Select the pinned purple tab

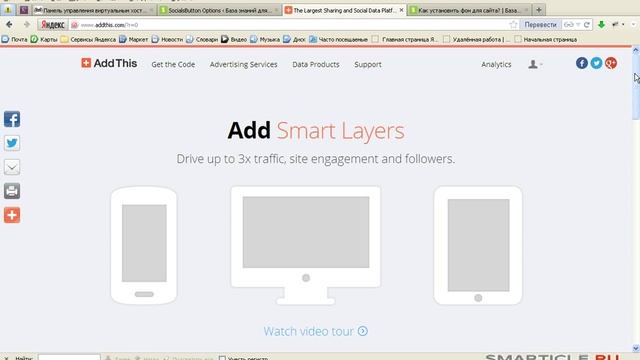(24, 10)
